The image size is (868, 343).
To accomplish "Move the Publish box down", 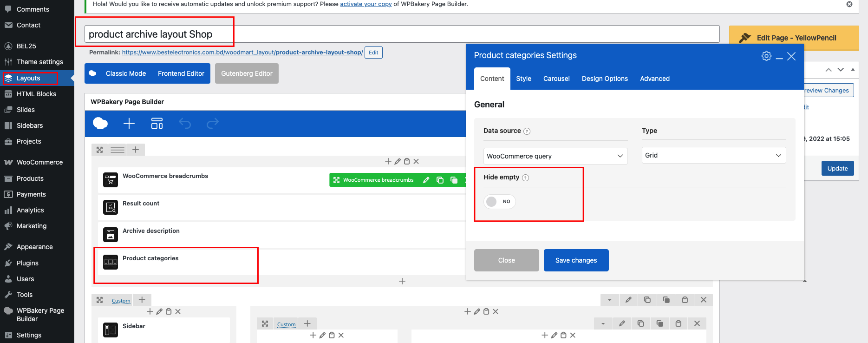I will (841, 70).
